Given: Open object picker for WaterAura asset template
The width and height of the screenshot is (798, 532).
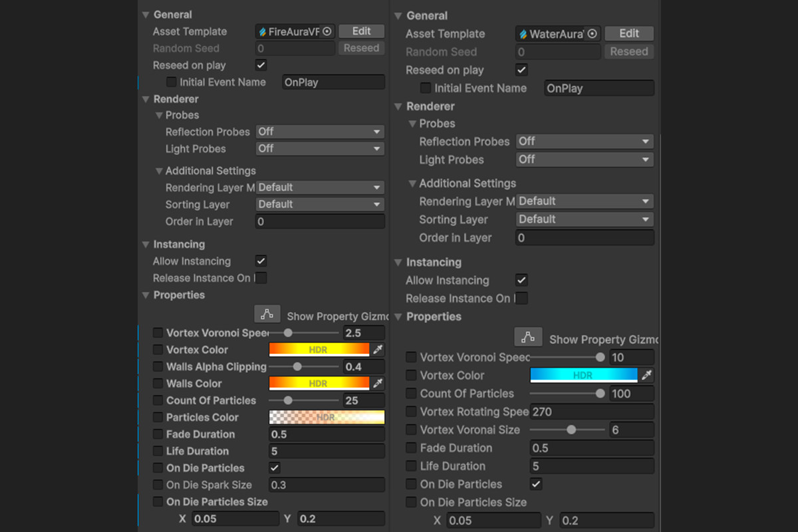Looking at the screenshot, I should pos(592,34).
